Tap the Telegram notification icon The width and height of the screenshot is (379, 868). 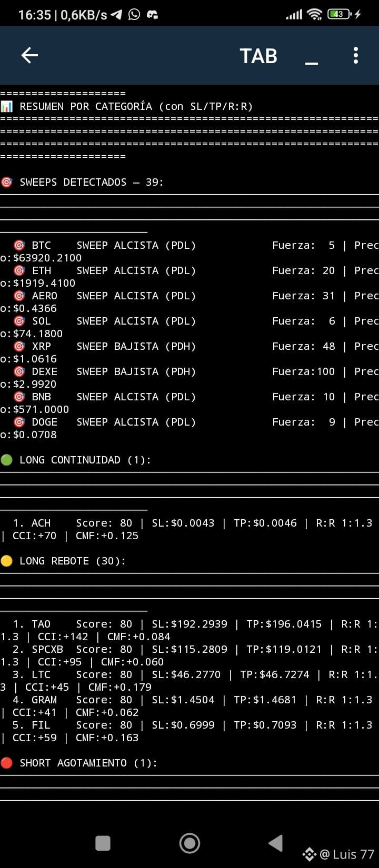[117, 15]
